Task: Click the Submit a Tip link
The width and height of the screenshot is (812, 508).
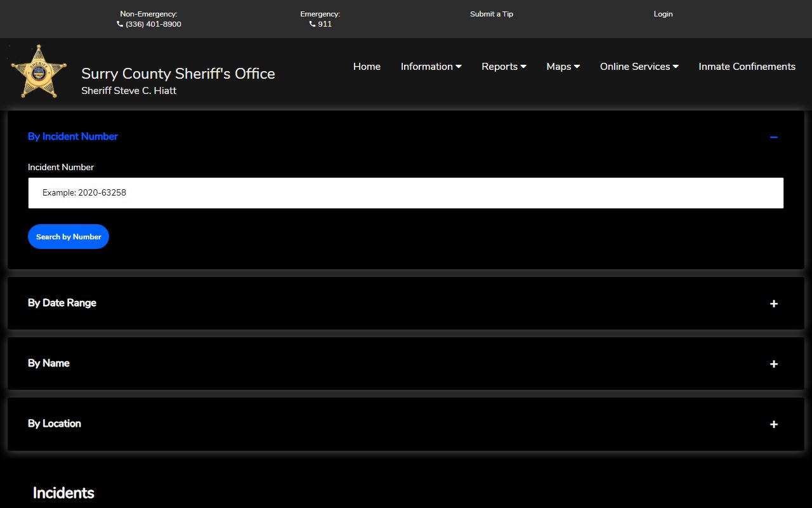Action: point(492,14)
